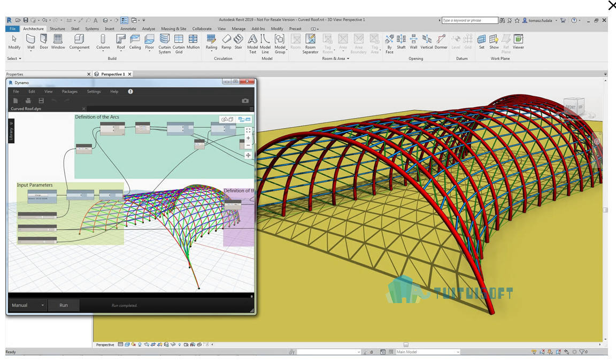This screenshot has width=616, height=364.
Task: Open Dynamo run mode Manual dropdown
Action: pyautogui.click(x=27, y=305)
